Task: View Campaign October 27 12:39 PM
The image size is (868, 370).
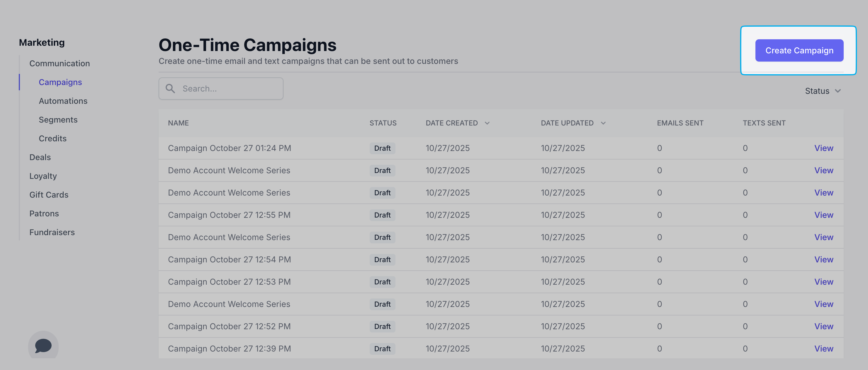Action: pos(823,348)
